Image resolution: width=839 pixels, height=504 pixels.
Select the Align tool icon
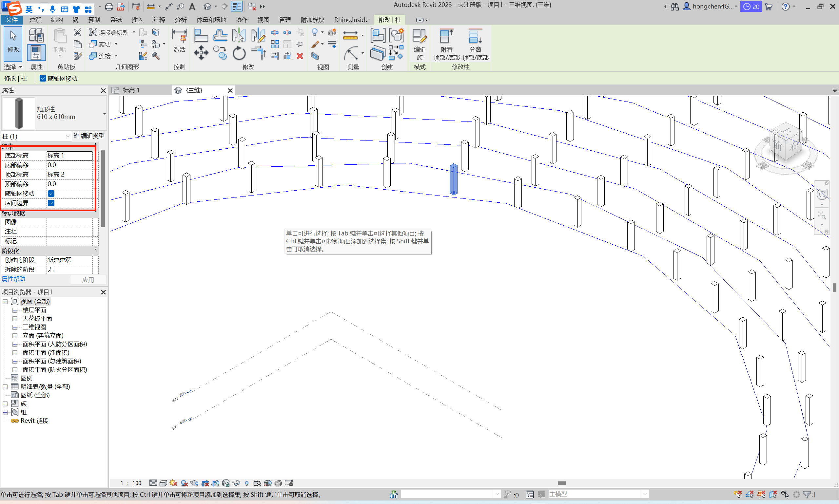tap(201, 35)
